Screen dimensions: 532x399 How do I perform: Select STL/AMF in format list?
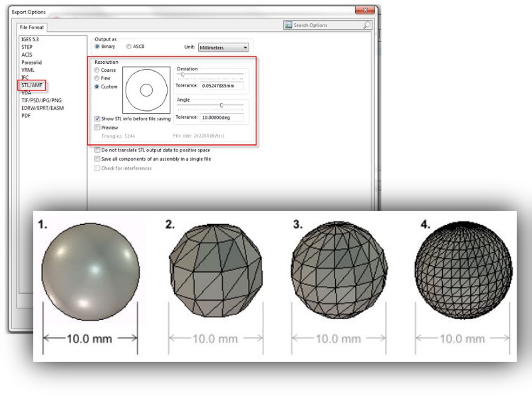pos(33,85)
